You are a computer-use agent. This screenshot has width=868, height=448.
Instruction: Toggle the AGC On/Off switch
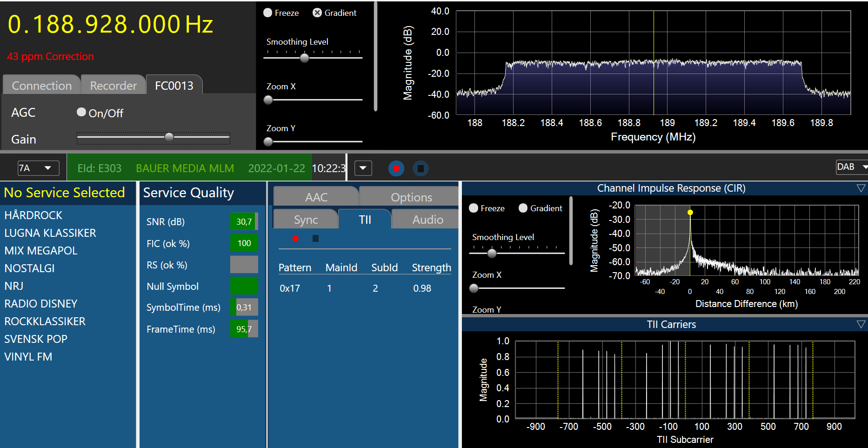81,112
